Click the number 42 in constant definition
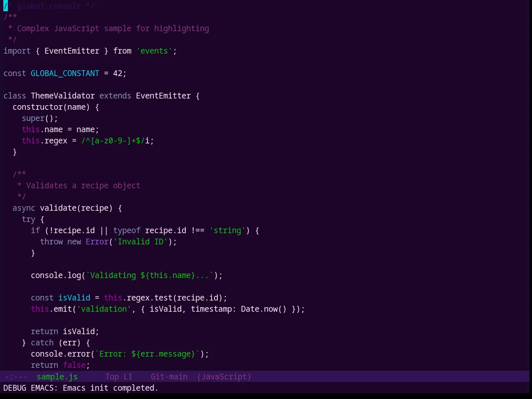532x399 pixels. pos(118,73)
